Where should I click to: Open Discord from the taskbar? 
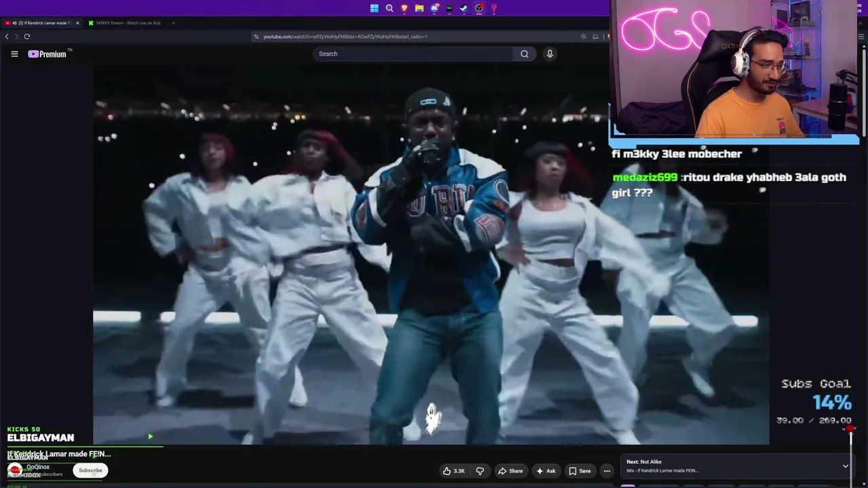coord(434,8)
